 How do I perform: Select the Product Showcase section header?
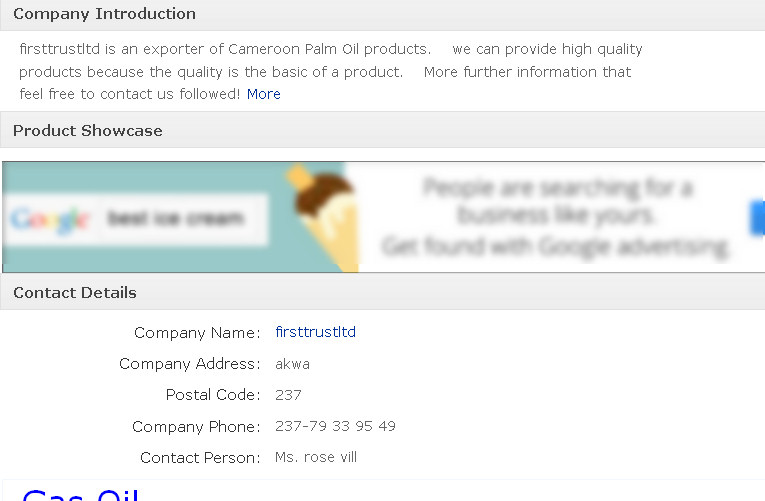pyautogui.click(x=87, y=131)
